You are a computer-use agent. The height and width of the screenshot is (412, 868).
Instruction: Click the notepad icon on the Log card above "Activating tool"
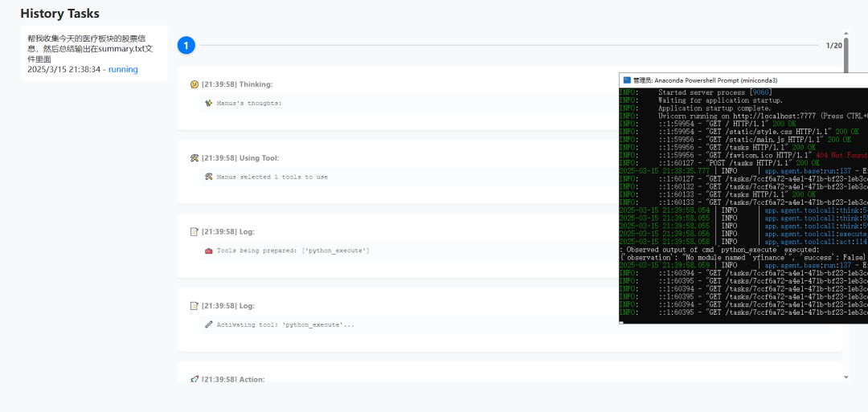coord(194,306)
